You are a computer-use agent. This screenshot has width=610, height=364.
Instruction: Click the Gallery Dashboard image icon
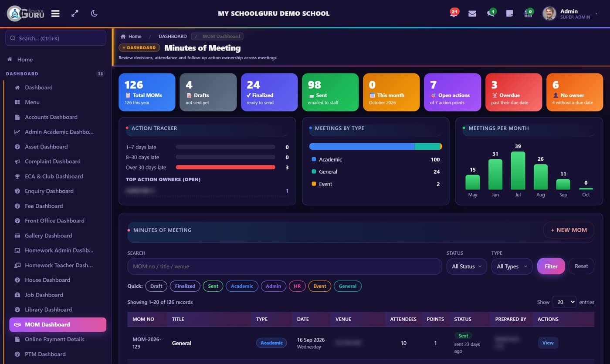pyautogui.click(x=17, y=236)
